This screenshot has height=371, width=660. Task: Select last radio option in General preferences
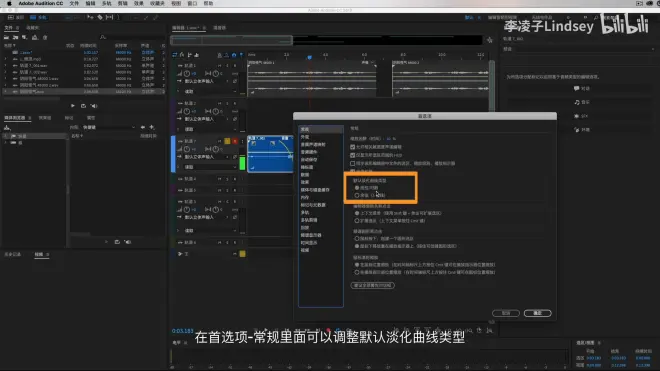357,272
